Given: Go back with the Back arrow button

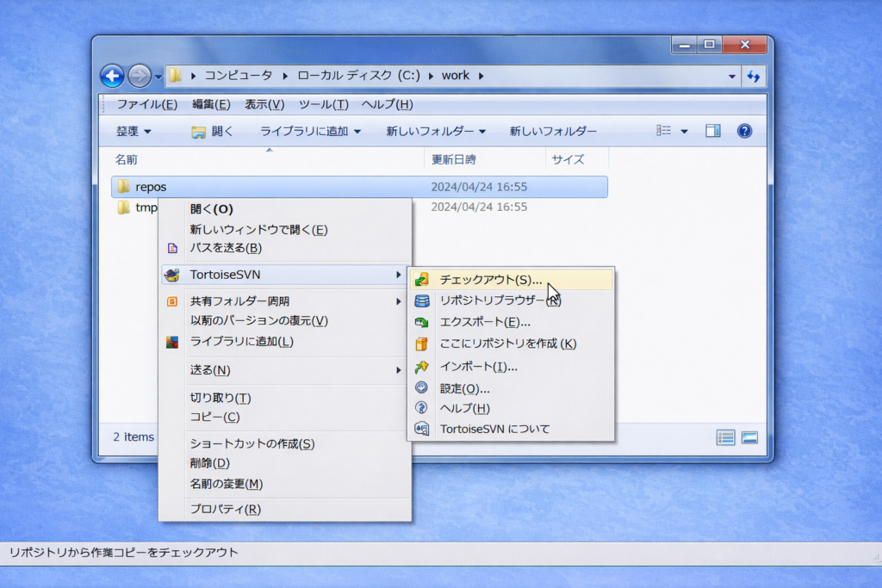Looking at the screenshot, I should point(112,76).
